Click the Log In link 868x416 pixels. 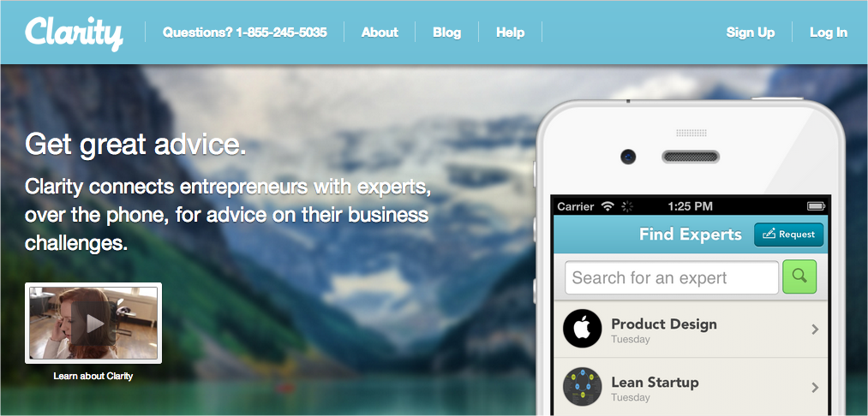pos(829,32)
